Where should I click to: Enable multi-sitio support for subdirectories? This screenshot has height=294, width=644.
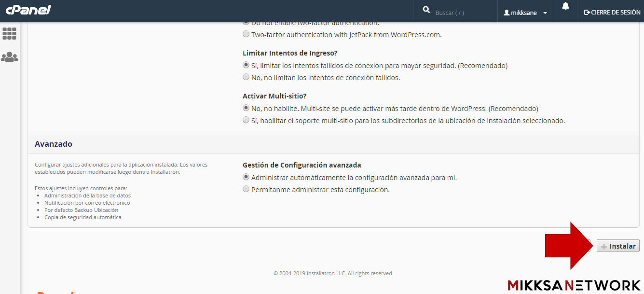tap(247, 120)
